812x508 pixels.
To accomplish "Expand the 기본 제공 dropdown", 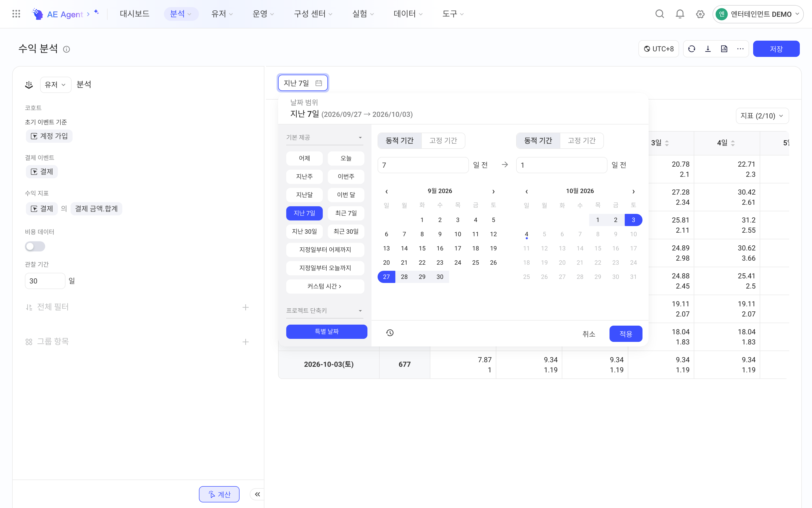I will (x=325, y=137).
